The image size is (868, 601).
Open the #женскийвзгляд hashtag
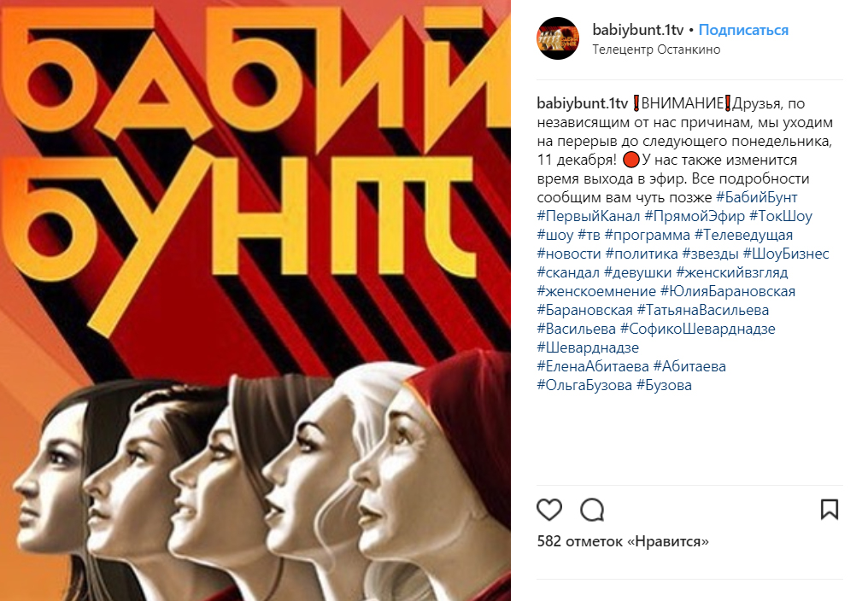732,272
